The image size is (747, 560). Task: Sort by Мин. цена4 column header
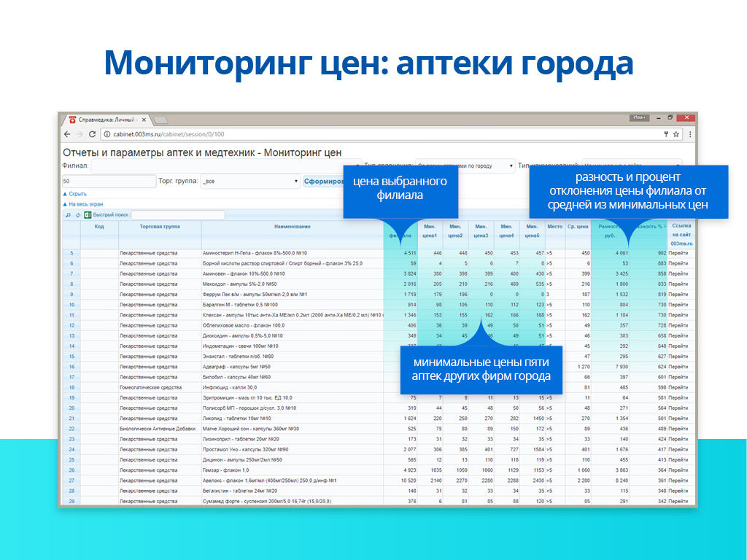tap(506, 231)
